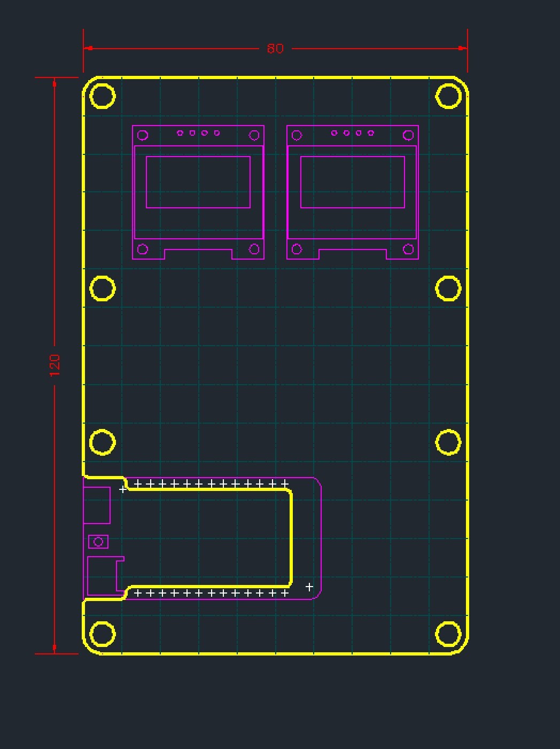Viewport: 560px width, 749px height.
Task: Click the horizontal dimension text 80
Action: pos(275,49)
